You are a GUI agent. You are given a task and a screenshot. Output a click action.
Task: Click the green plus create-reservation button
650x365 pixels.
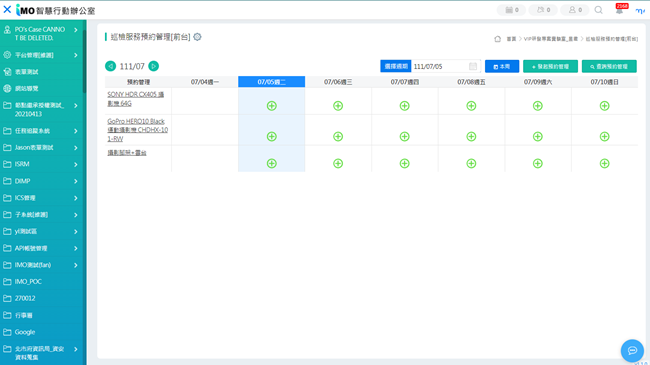pyautogui.click(x=550, y=66)
